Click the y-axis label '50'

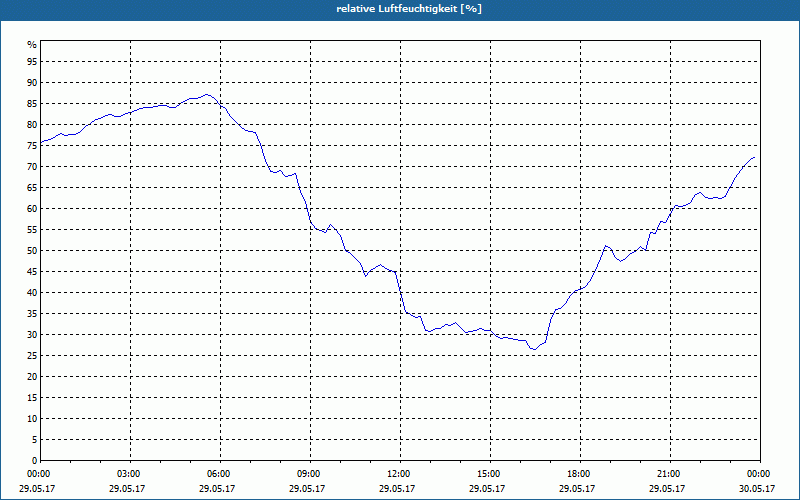point(32,251)
